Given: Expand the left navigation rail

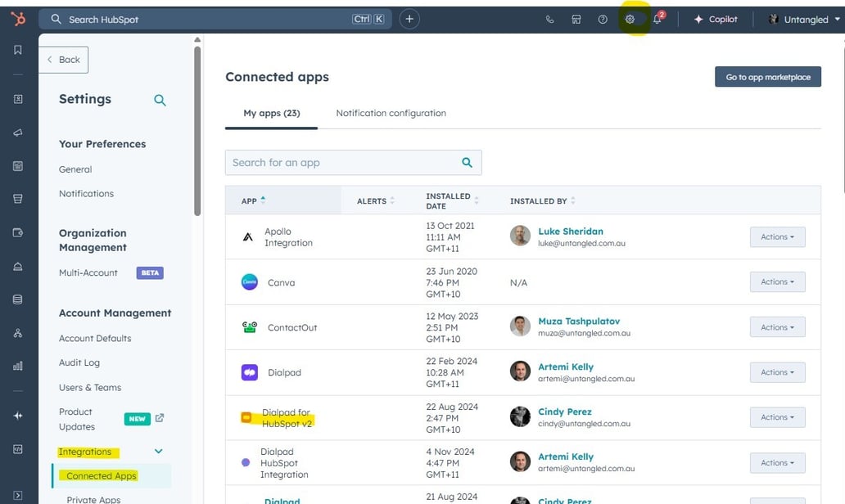Looking at the screenshot, I should pyautogui.click(x=18, y=495).
